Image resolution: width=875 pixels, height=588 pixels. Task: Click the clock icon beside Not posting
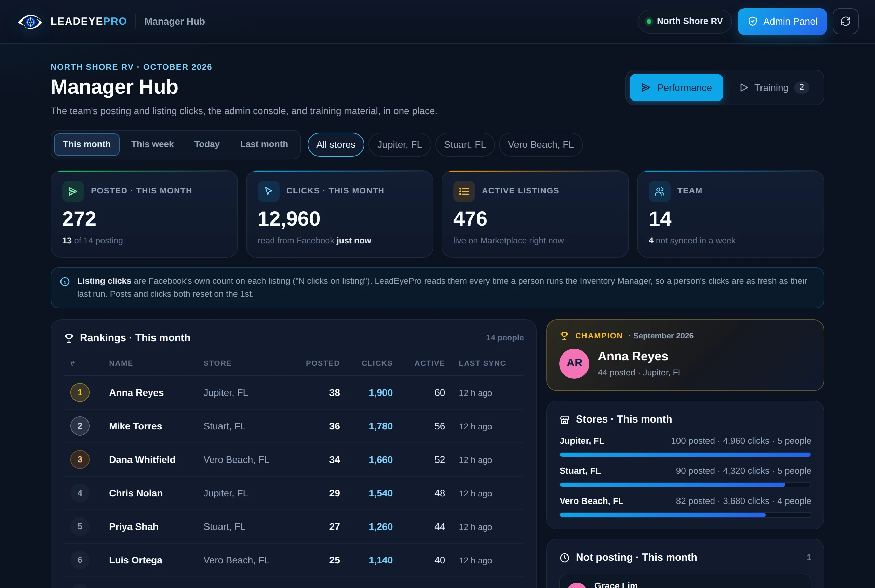click(x=565, y=558)
